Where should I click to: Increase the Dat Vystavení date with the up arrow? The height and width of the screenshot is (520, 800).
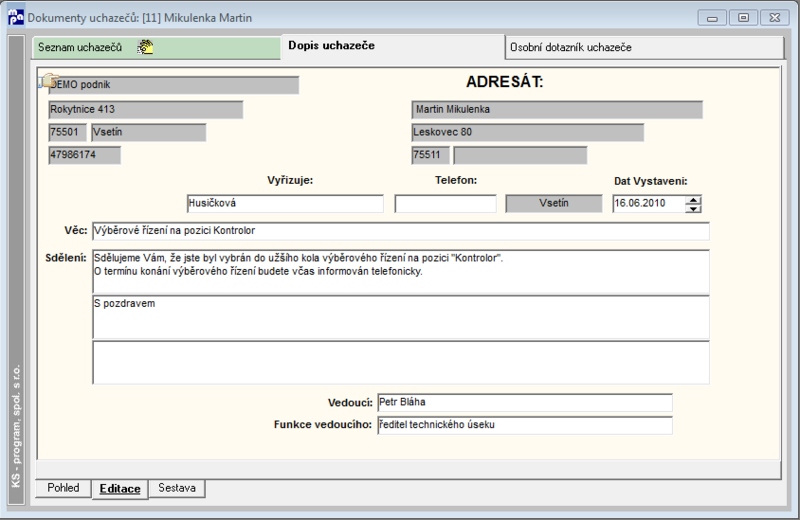(x=693, y=200)
